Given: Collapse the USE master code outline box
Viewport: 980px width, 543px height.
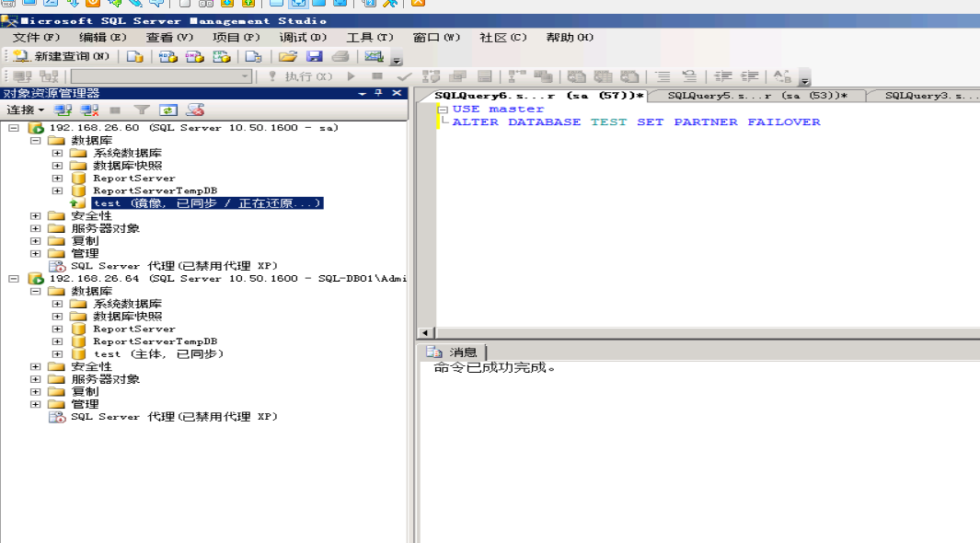Looking at the screenshot, I should click(444, 109).
